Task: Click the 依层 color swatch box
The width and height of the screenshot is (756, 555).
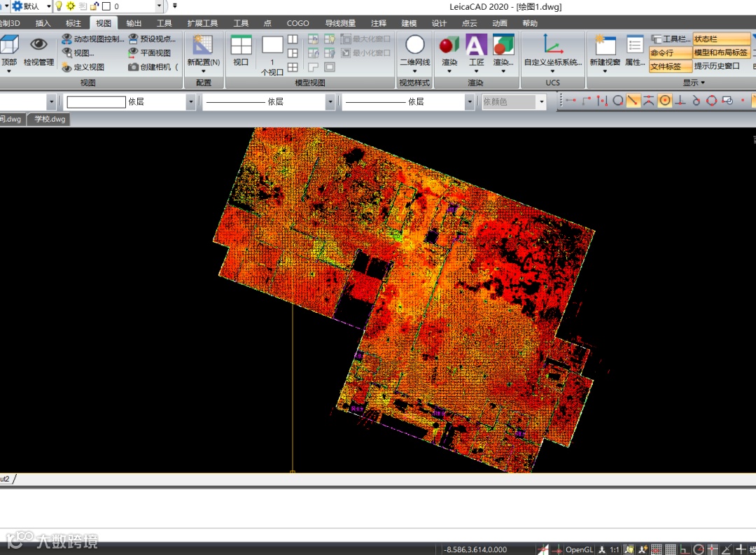Action: coord(96,102)
